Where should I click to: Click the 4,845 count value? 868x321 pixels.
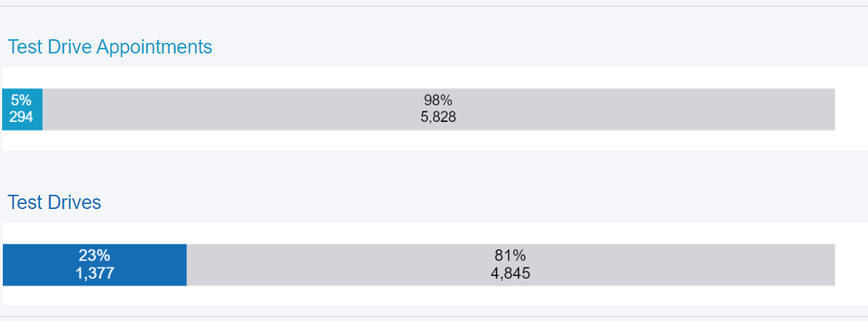pos(510,272)
